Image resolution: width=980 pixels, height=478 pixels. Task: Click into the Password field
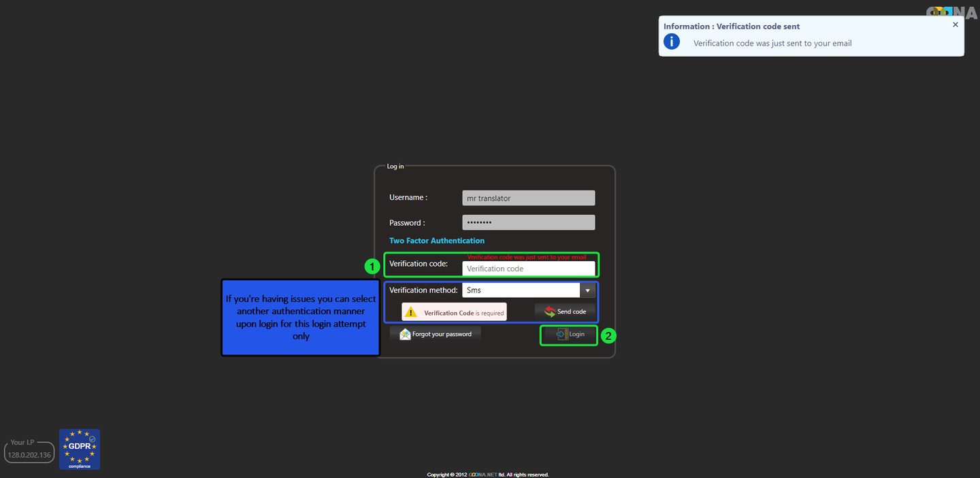(528, 222)
